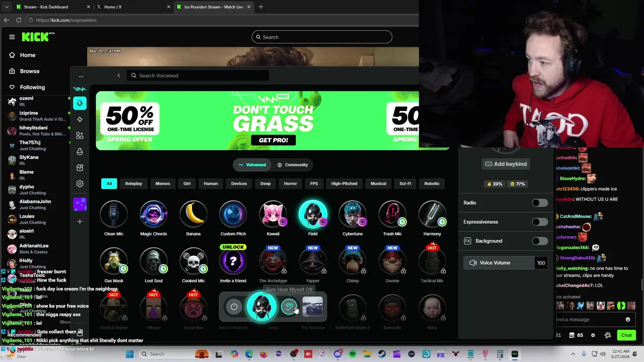This screenshot has height=362, width=644.
Task: Toggle the Expressiveness switch
Action: tap(539, 222)
